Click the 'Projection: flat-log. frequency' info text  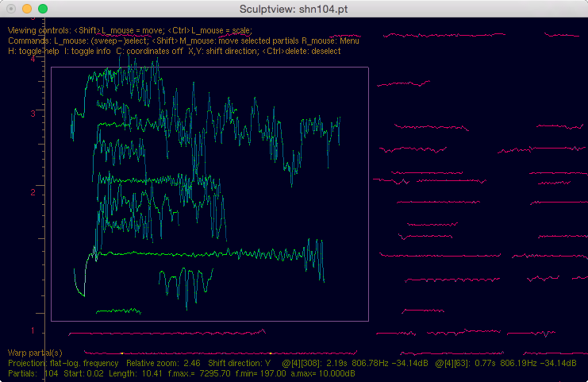[63, 363]
